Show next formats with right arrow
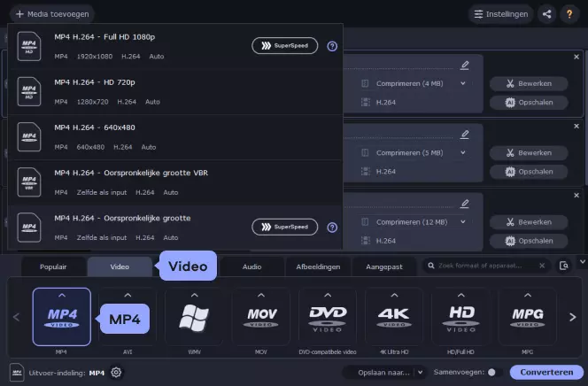The height and width of the screenshot is (386, 588). pyautogui.click(x=572, y=318)
